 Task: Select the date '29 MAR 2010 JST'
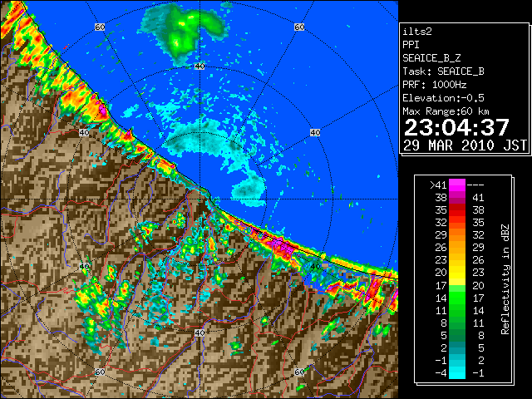[465, 145]
